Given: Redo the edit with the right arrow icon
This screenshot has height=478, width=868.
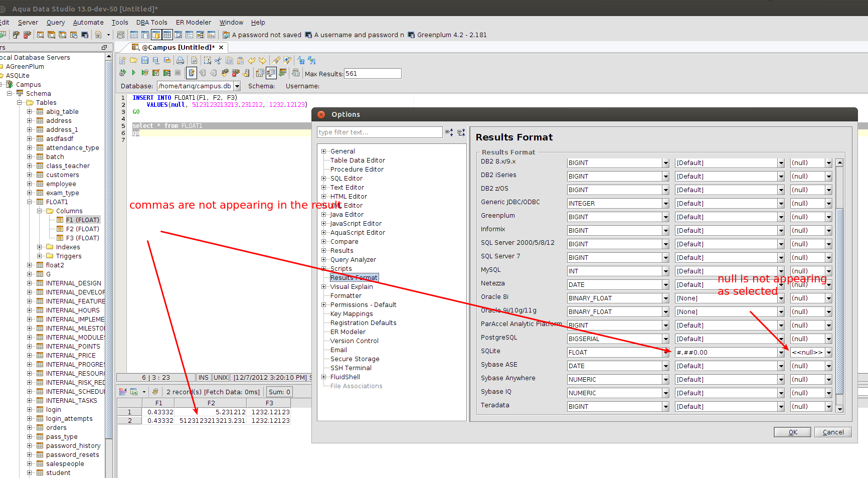Looking at the screenshot, I should tap(262, 60).
